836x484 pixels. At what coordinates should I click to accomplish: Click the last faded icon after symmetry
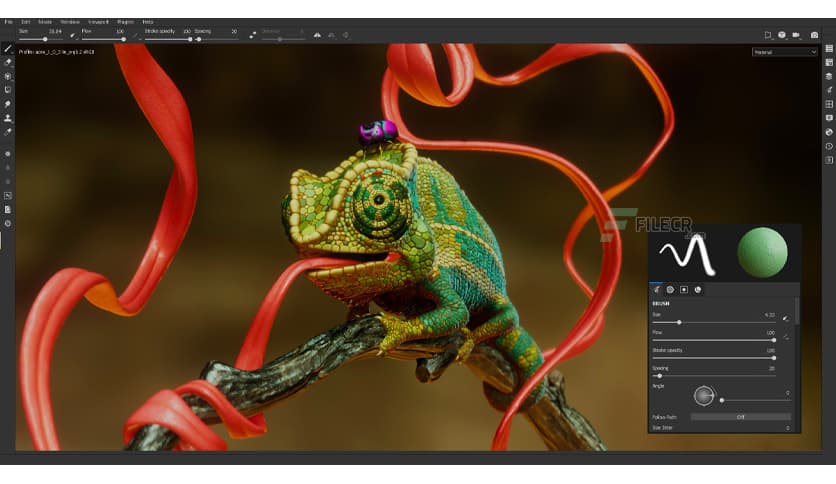click(345, 35)
